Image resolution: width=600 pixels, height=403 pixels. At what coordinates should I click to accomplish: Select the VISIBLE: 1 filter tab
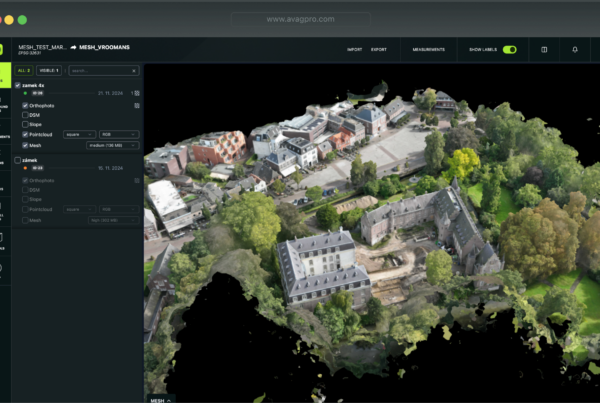click(x=50, y=71)
